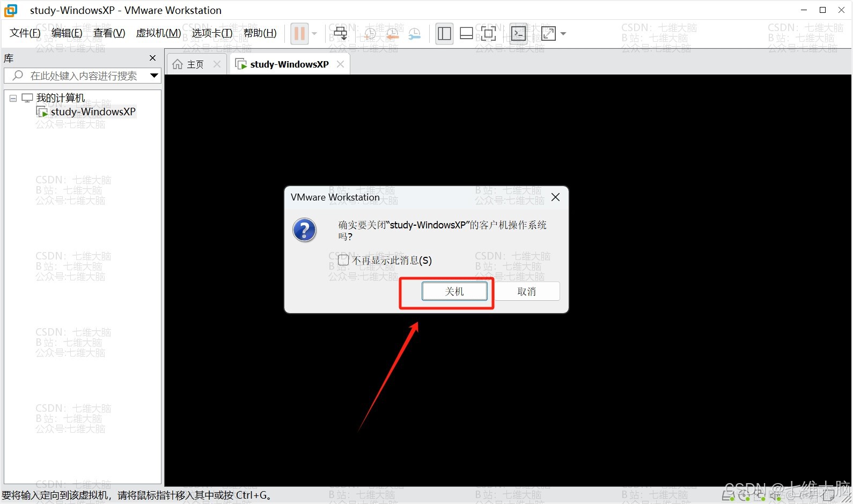Open the 查看(V) menu
The height and width of the screenshot is (504, 853).
click(109, 33)
